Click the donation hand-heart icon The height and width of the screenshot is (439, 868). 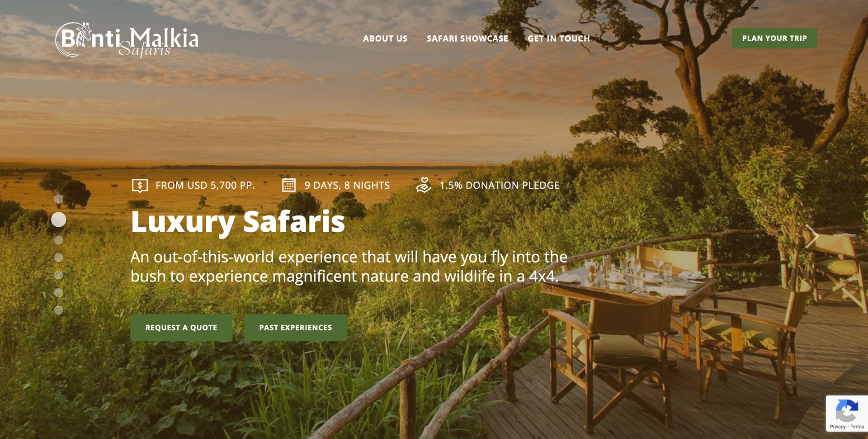[424, 185]
